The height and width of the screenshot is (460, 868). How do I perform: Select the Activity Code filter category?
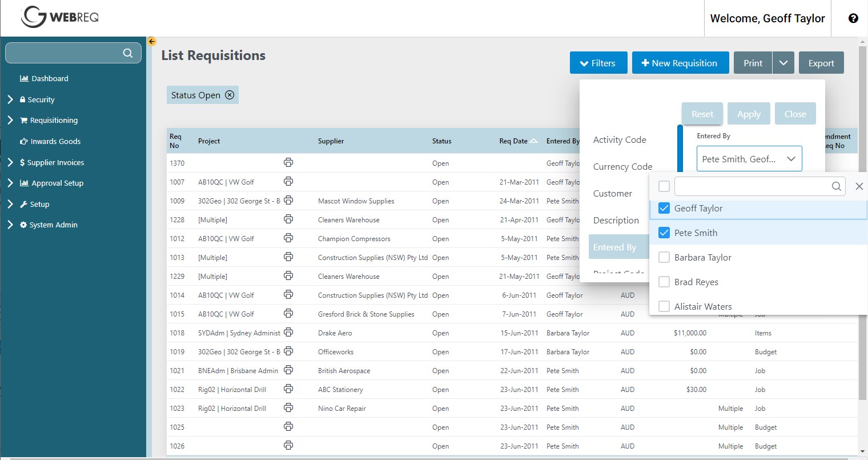pyautogui.click(x=620, y=139)
